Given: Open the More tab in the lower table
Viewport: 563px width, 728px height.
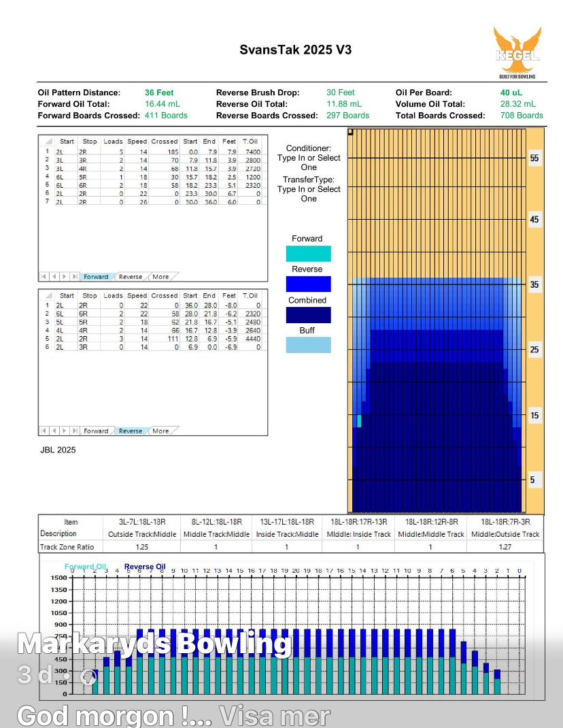Looking at the screenshot, I should coord(160,431).
